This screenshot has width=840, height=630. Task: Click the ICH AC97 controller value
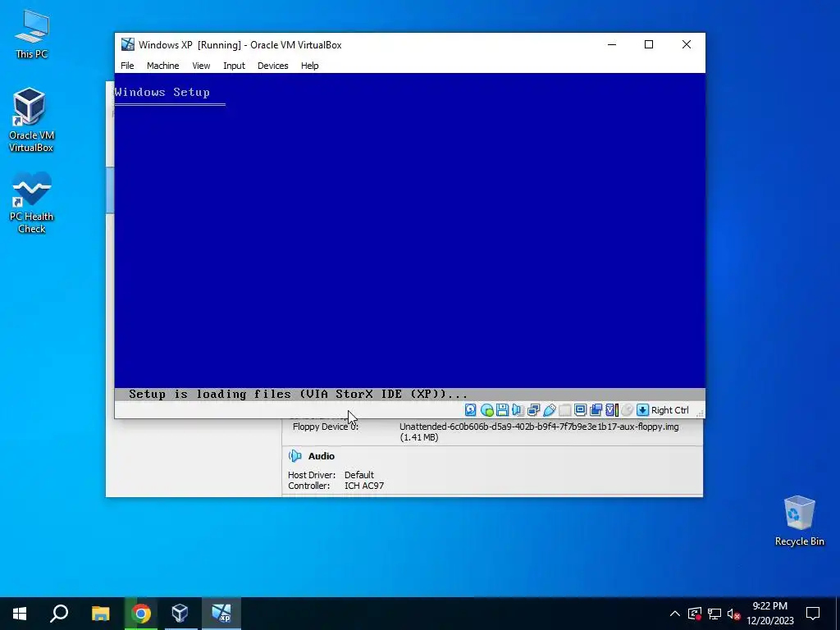pyautogui.click(x=364, y=486)
